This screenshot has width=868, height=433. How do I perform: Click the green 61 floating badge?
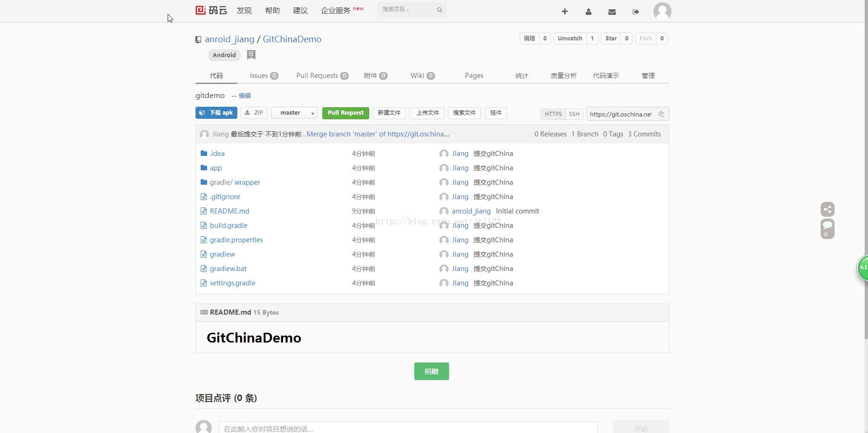863,268
